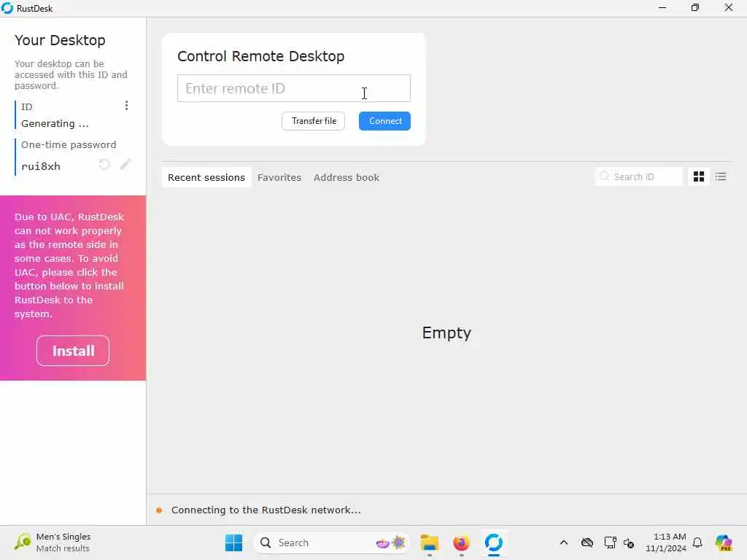Open the notification bell
The height and width of the screenshot is (560, 747).
(x=697, y=542)
